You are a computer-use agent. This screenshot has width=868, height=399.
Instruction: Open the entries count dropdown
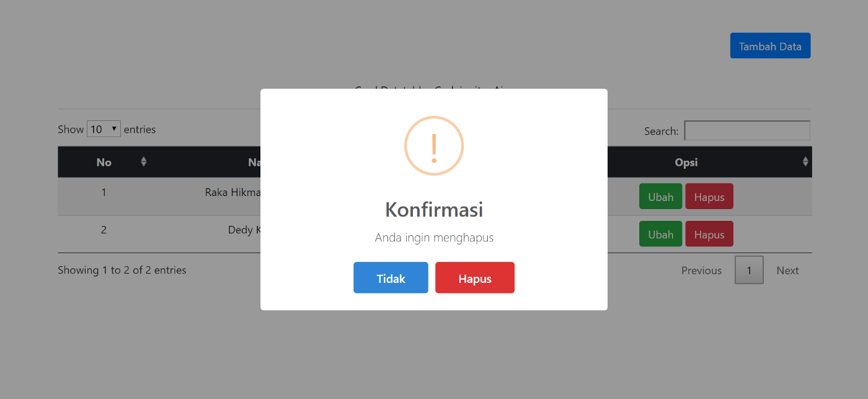pos(104,129)
